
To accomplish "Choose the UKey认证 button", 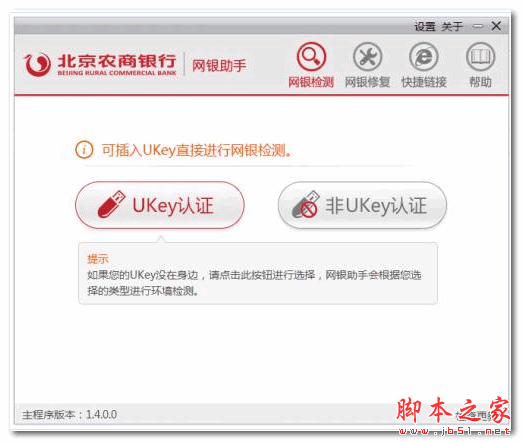I will [160, 205].
